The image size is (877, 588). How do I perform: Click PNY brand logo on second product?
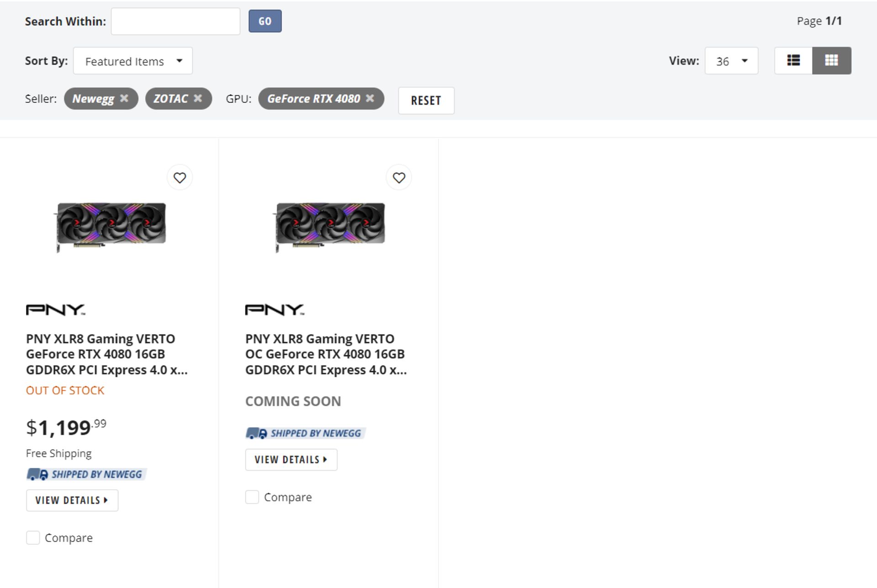coord(275,310)
